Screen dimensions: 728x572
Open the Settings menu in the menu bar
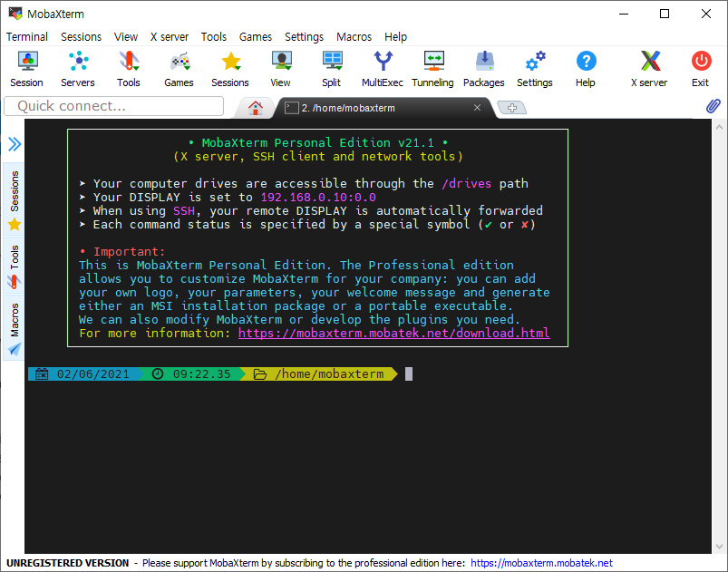(x=304, y=36)
